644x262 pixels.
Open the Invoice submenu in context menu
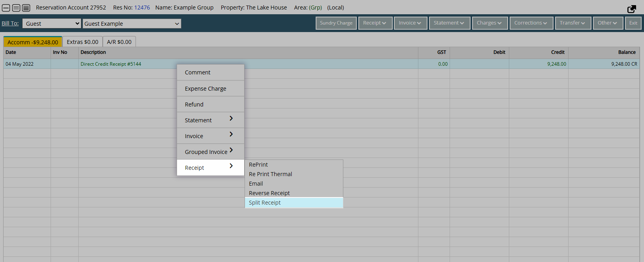coord(211,136)
